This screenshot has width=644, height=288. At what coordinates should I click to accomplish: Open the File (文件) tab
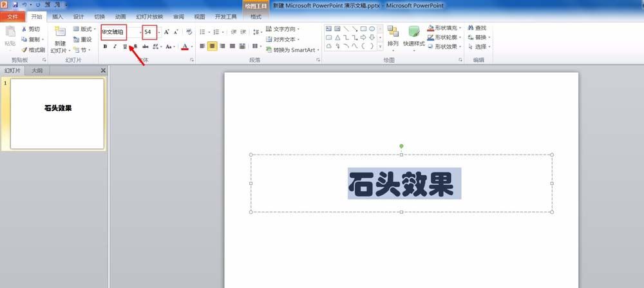pos(13,17)
